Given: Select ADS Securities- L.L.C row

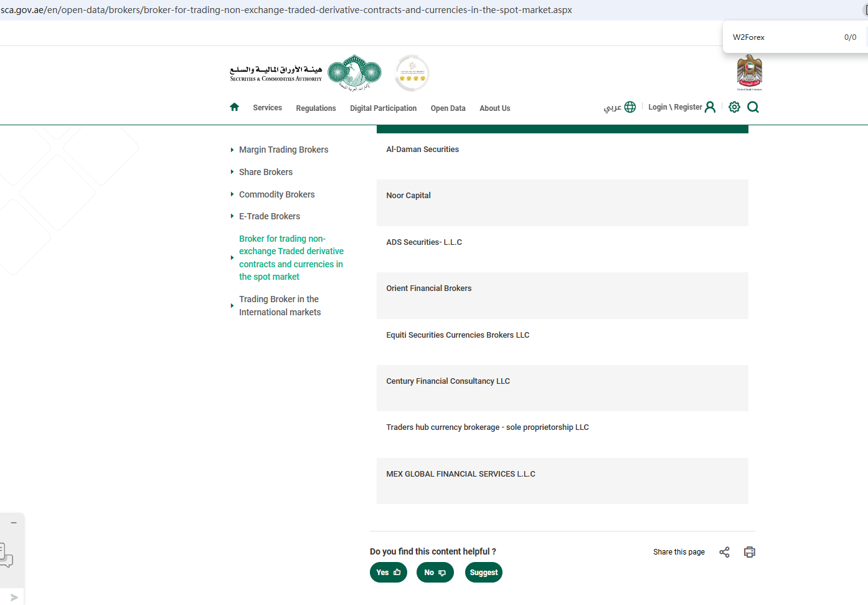Looking at the screenshot, I should pos(562,249).
